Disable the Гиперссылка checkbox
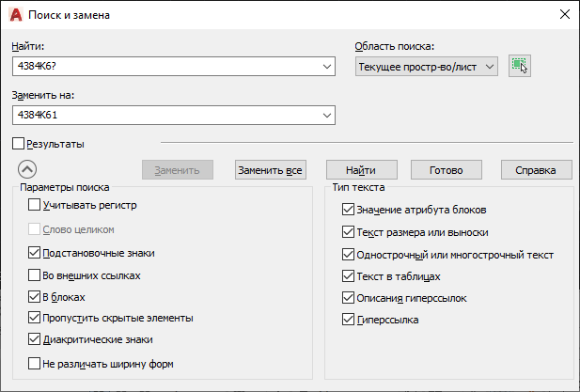The height and width of the screenshot is (392, 580). point(349,320)
